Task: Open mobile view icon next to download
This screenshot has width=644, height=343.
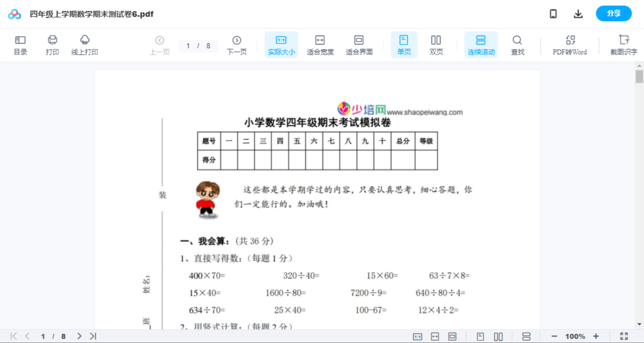Action: pyautogui.click(x=553, y=13)
